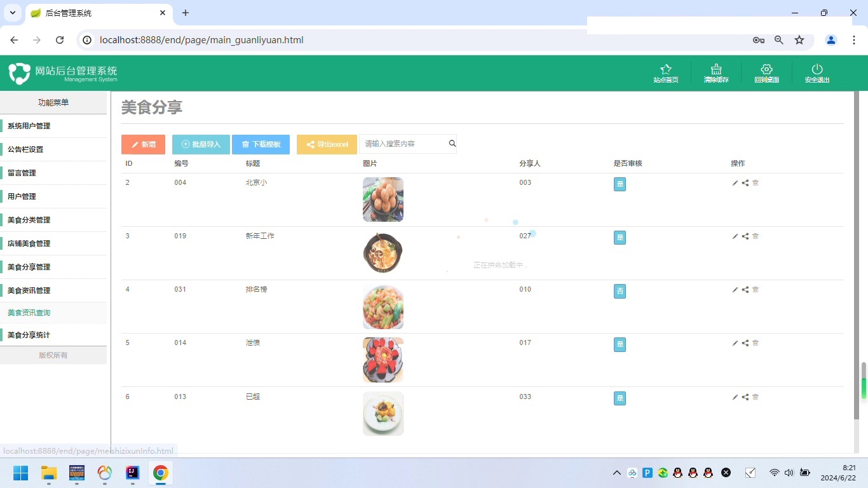Select the 后台管理系统 browser tab
This screenshot has height=488, width=868.
point(98,13)
